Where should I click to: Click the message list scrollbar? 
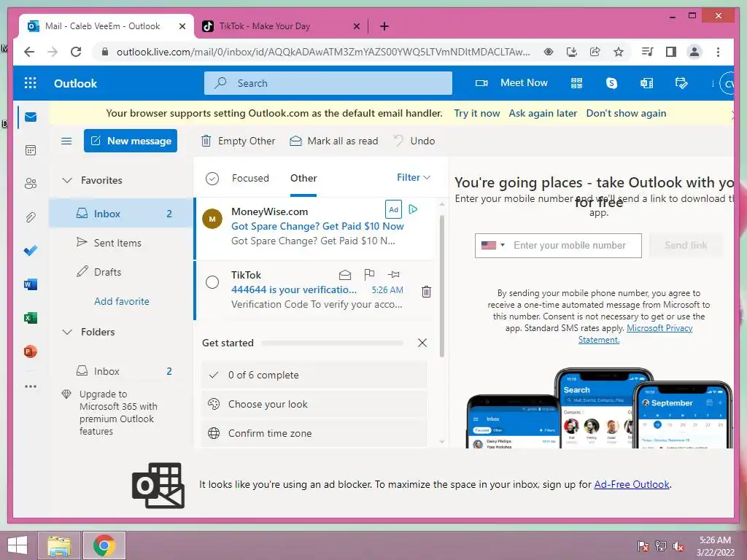pos(441,286)
